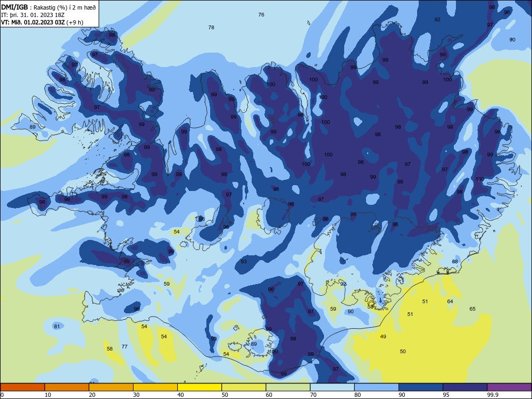The width and height of the screenshot is (532, 399).
Task: Click the humidity value 49 in the yellow area
Action: coord(383,337)
